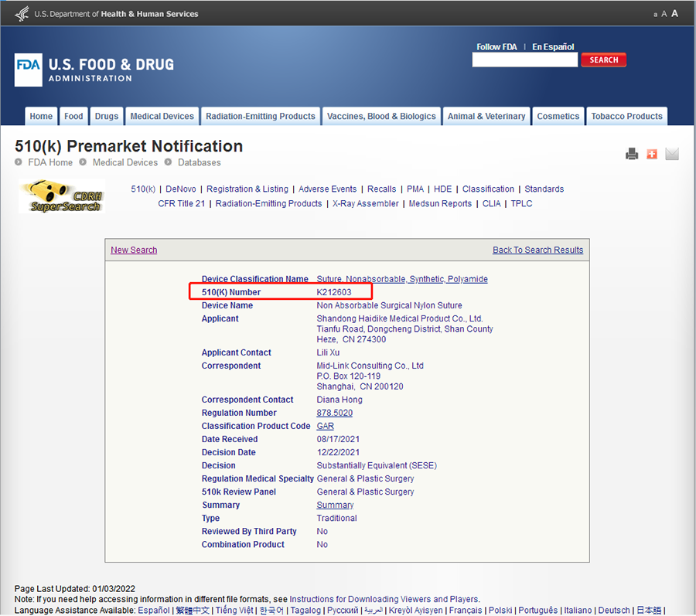The height and width of the screenshot is (616, 696).
Task: Open the Recalls link
Action: tap(382, 189)
